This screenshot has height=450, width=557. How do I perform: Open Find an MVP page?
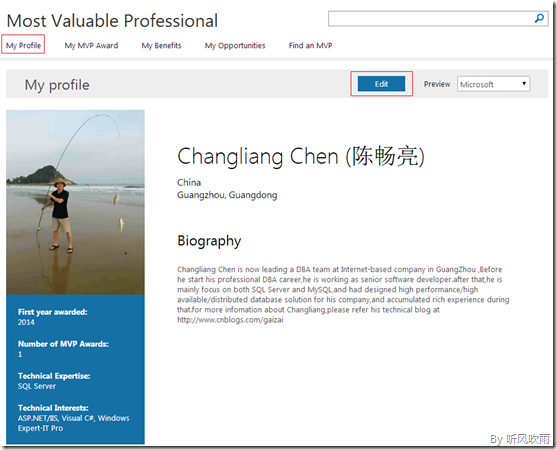310,45
